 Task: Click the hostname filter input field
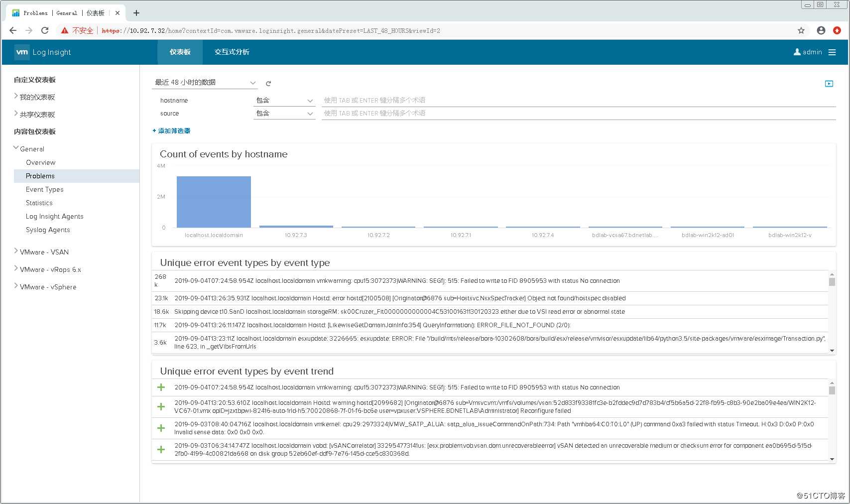click(579, 100)
